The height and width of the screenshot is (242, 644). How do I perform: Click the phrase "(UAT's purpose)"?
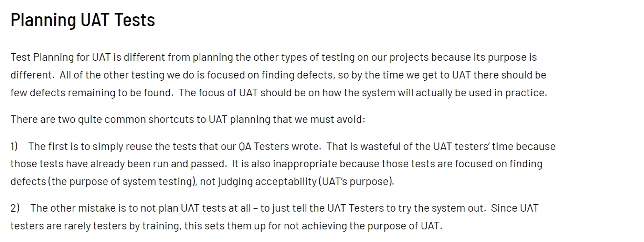pyautogui.click(x=357, y=182)
